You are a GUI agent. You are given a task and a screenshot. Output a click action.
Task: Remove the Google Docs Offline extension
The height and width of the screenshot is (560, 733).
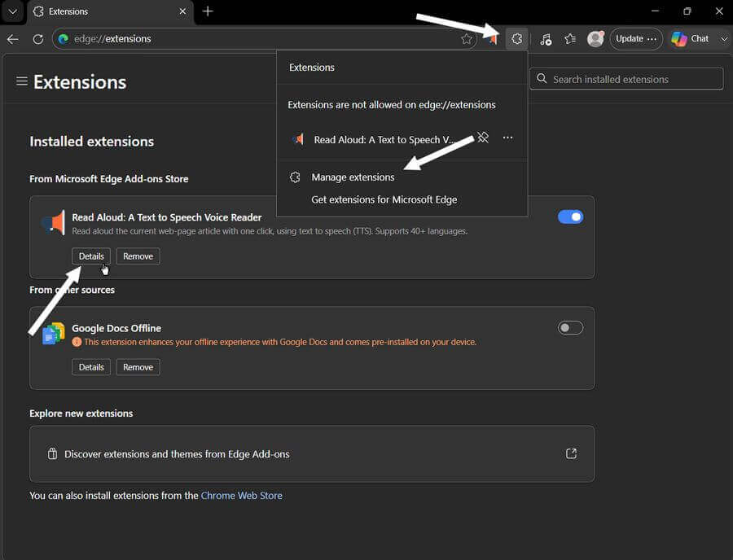138,368
